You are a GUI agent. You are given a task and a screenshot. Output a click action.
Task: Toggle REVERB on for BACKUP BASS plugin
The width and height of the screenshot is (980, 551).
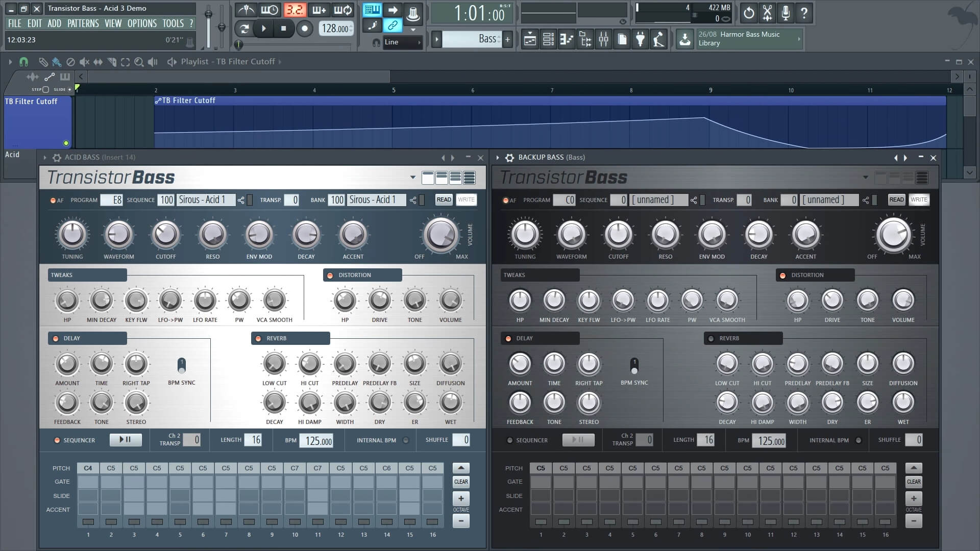click(x=713, y=338)
